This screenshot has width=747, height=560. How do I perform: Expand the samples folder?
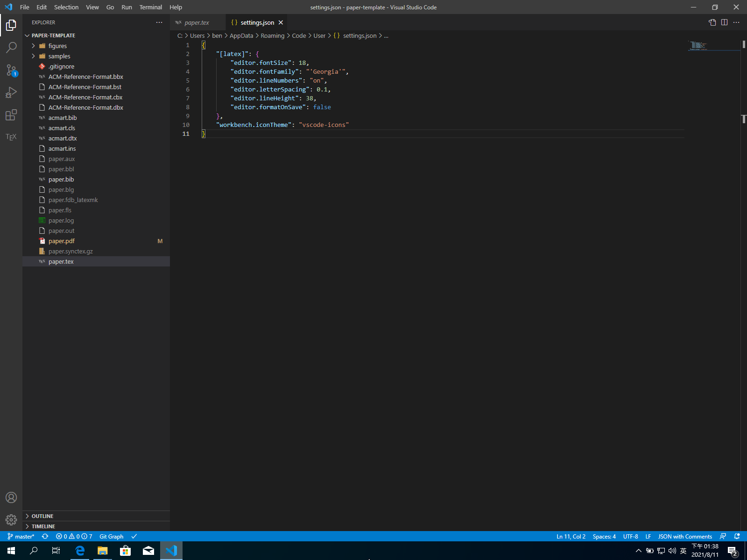point(59,56)
